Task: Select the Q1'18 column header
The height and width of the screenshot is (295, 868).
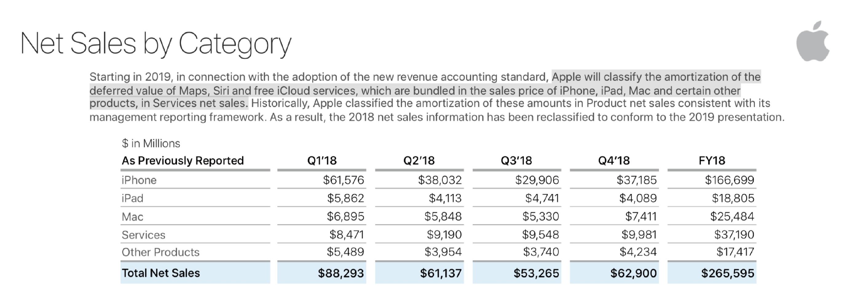Action: 322,160
